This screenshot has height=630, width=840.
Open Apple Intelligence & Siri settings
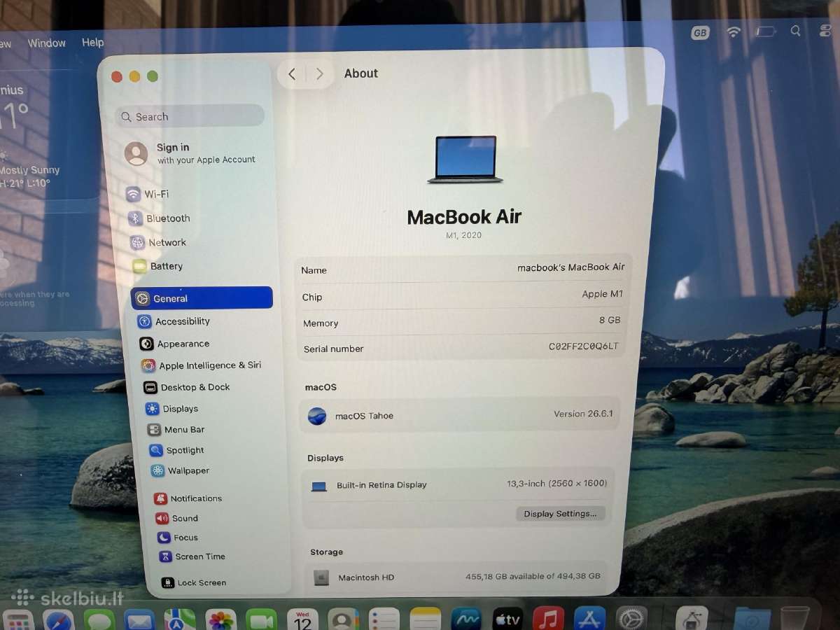[202, 365]
